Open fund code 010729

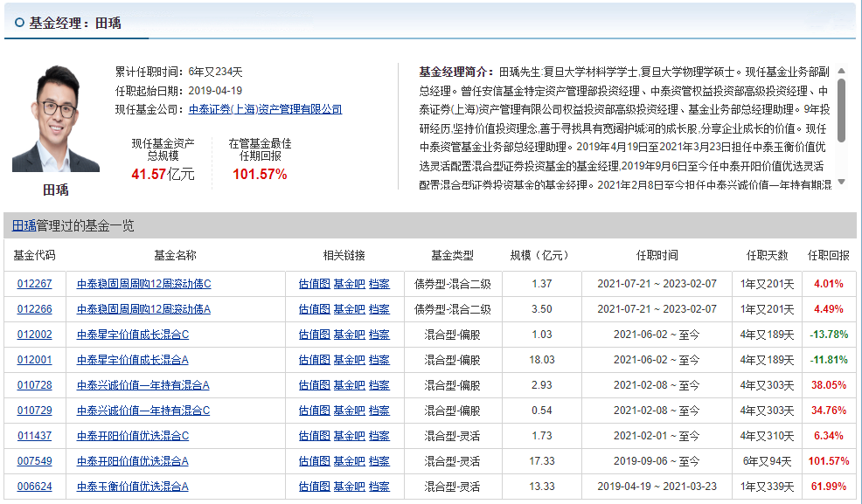point(35,411)
